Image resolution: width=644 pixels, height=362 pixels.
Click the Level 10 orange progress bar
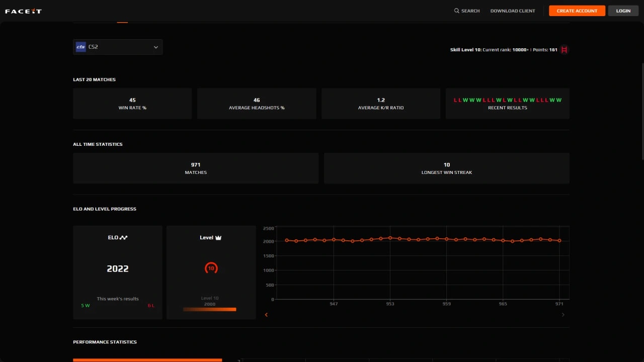pyautogui.click(x=210, y=309)
